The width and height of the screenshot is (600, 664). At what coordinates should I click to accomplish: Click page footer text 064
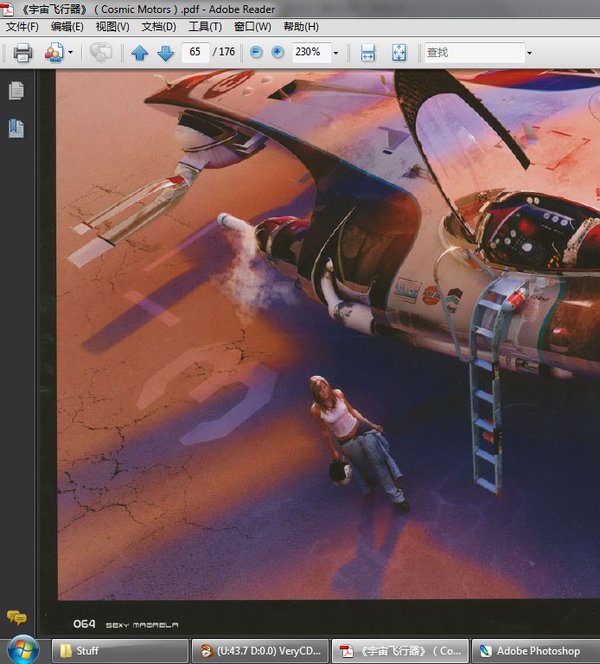tap(84, 624)
